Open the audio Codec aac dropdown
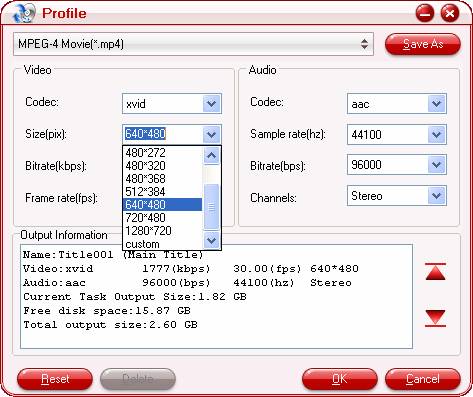473x397 pixels. [x=436, y=104]
